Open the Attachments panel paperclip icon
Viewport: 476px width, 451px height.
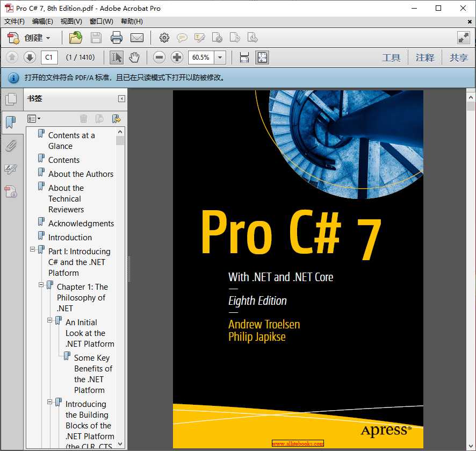(12, 146)
